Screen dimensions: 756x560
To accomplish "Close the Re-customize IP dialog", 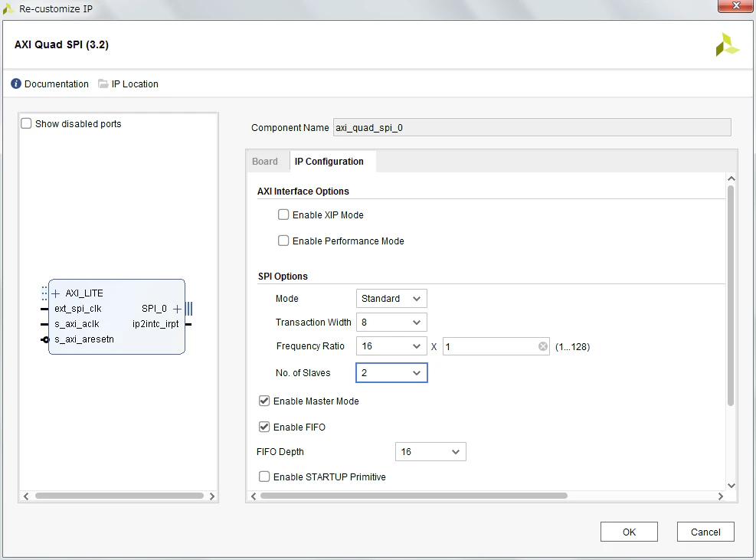I will pos(736,6).
